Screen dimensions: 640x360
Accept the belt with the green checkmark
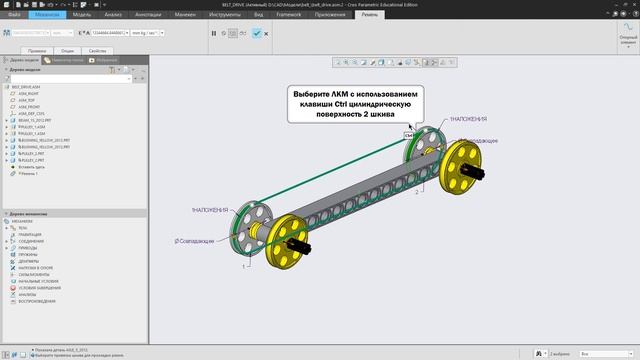[256, 33]
